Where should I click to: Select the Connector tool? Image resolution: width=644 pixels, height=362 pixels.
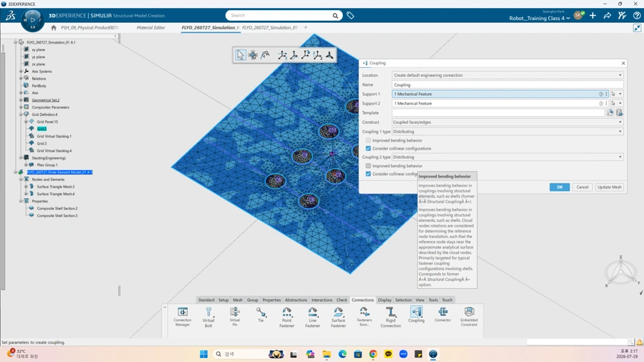coord(443,314)
